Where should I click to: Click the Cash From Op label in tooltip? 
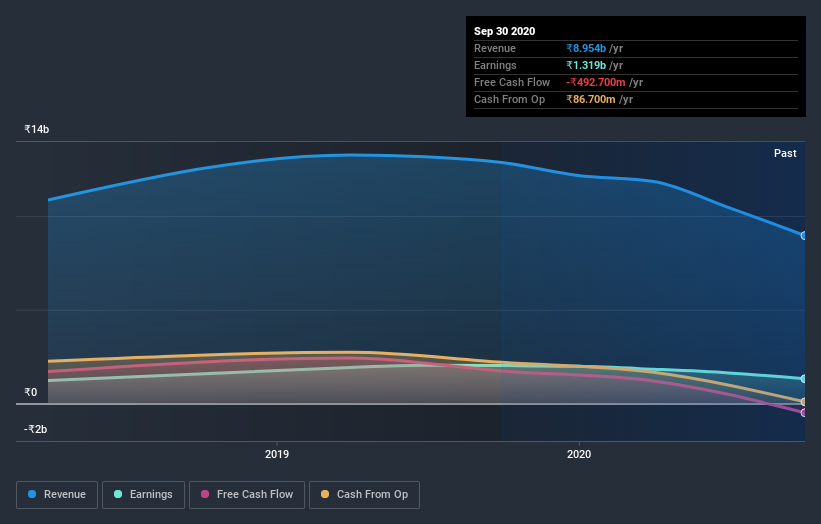pyautogui.click(x=509, y=99)
